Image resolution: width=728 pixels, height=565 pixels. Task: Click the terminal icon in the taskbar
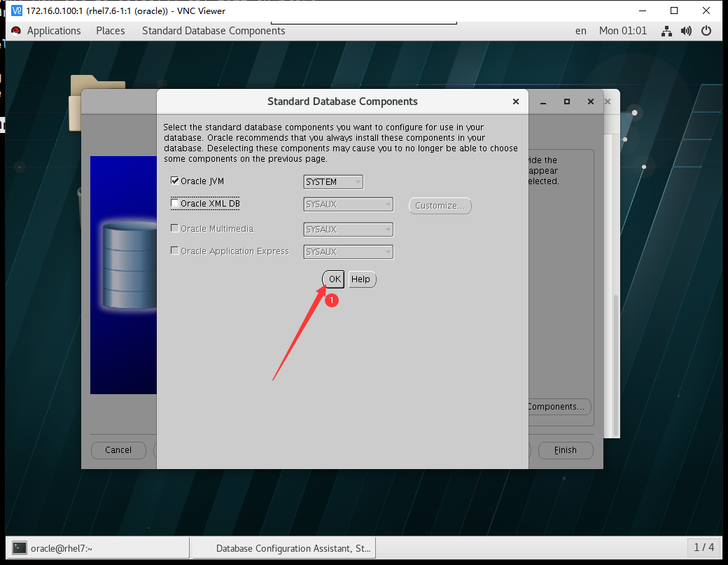[x=19, y=548]
